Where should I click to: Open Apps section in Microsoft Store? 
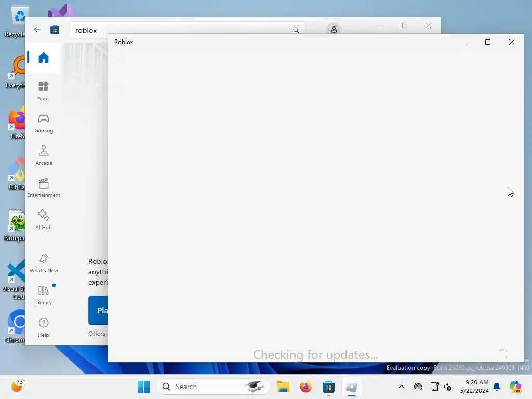tap(44, 91)
